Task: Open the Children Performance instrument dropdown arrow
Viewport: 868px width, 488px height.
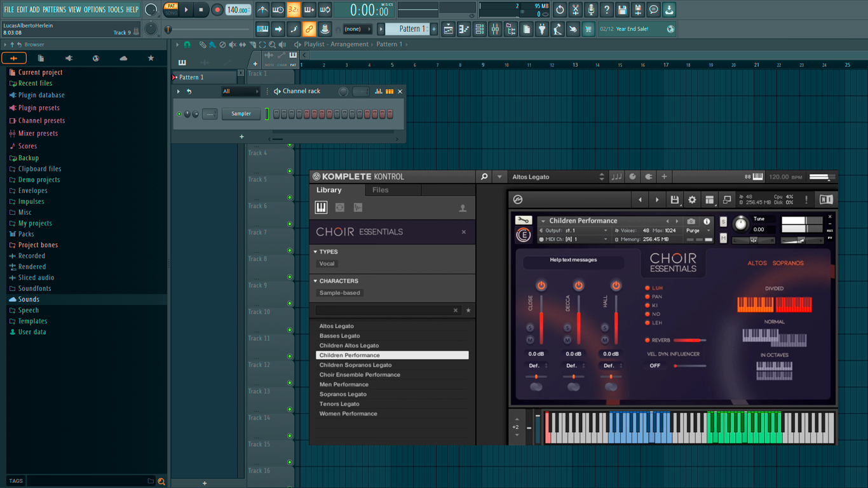Action: point(543,221)
